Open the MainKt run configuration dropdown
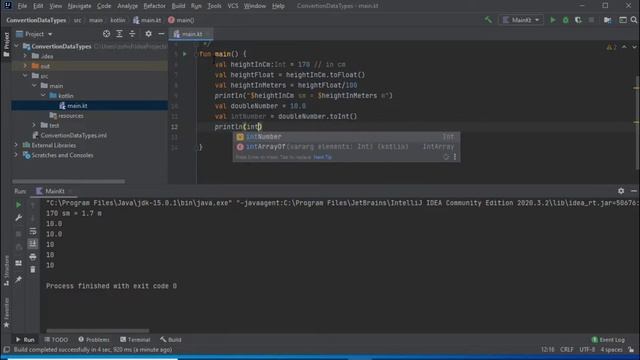640x360 pixels. 521,20
